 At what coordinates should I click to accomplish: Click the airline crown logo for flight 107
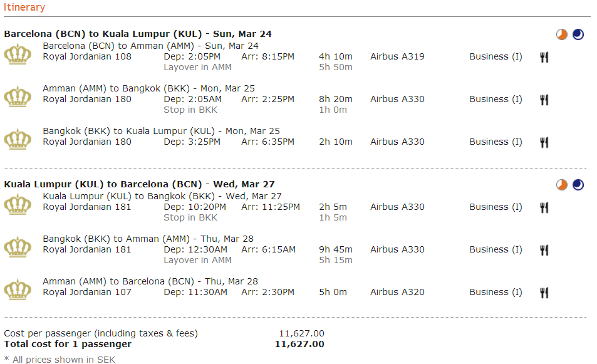point(18,291)
